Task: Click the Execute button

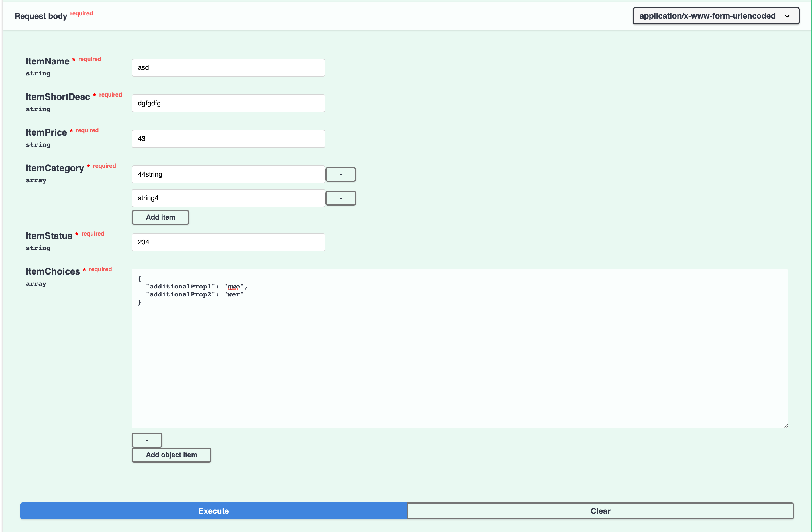Action: [x=214, y=511]
